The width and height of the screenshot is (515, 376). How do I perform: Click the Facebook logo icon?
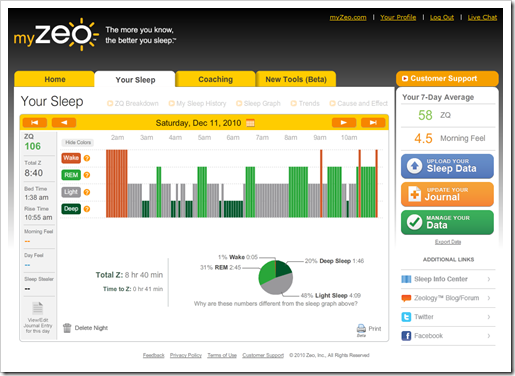coord(406,336)
